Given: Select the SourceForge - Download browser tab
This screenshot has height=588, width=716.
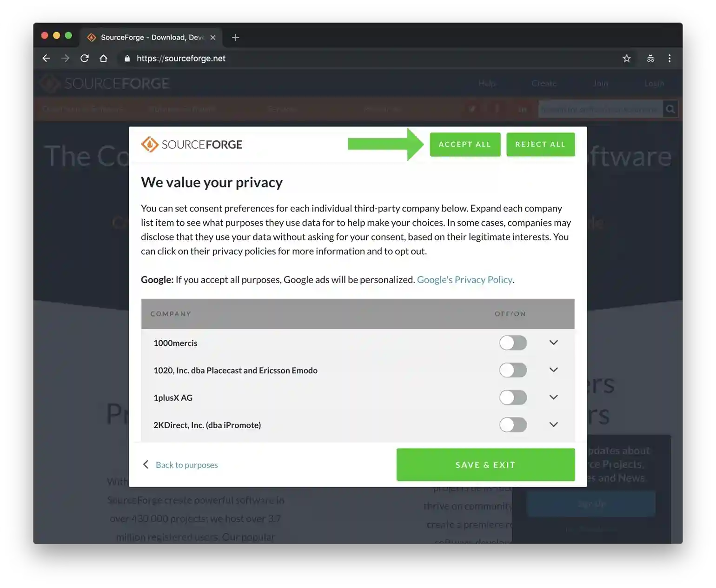Looking at the screenshot, I should pyautogui.click(x=152, y=37).
